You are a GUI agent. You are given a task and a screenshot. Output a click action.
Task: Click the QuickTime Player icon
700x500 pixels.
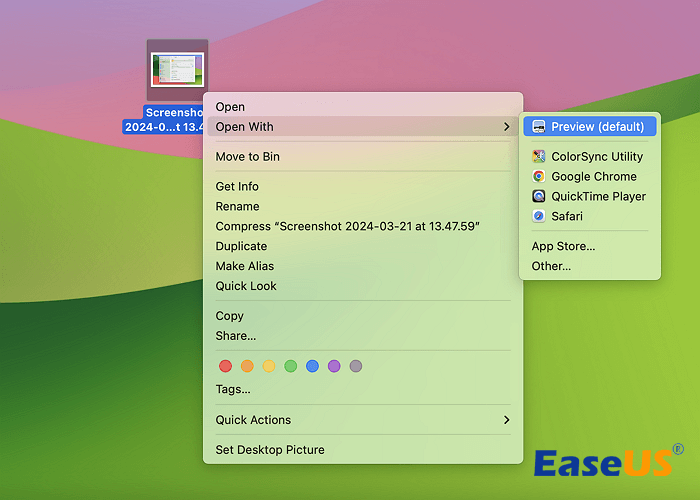pyautogui.click(x=539, y=196)
